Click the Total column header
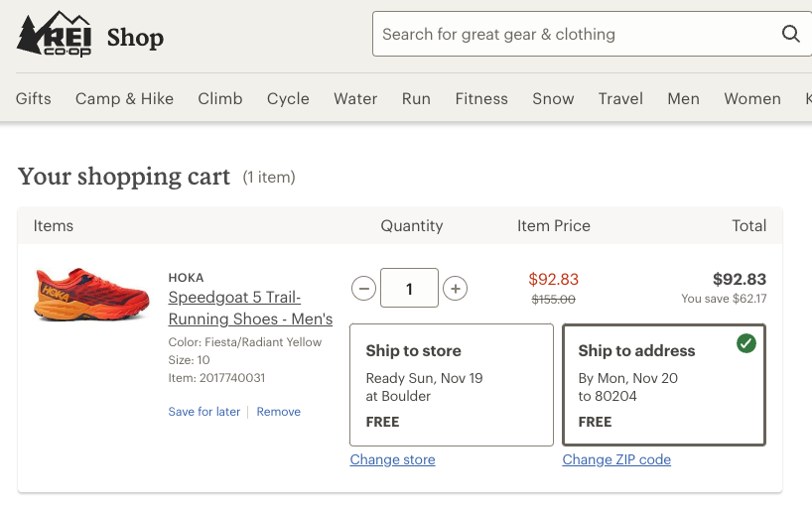Image resolution: width=812 pixels, height=510 pixels. coord(748,226)
